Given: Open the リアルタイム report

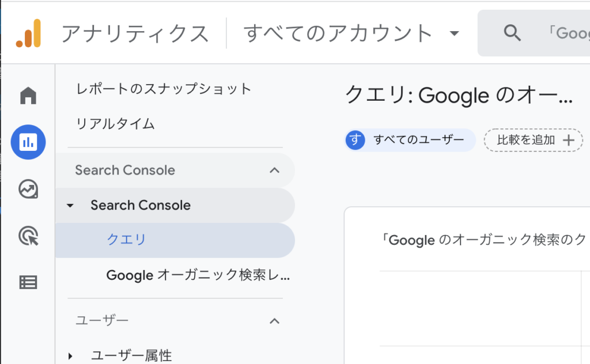Looking at the screenshot, I should [115, 124].
